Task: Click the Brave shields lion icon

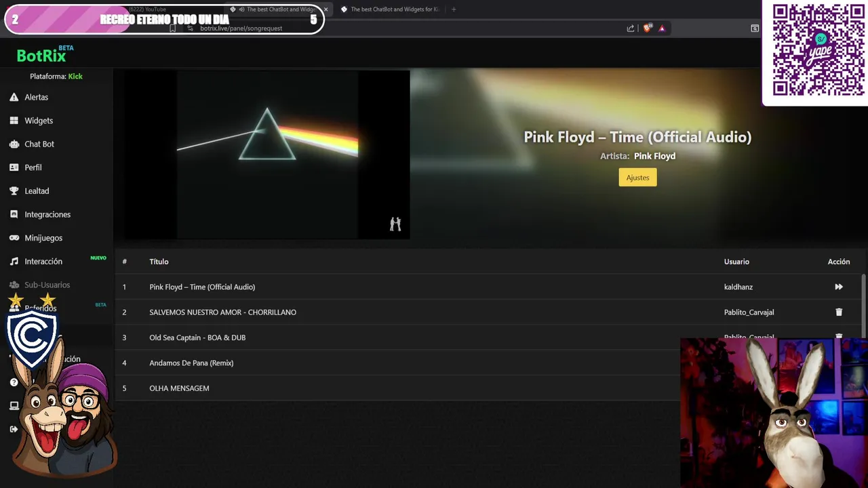Action: coord(647,28)
